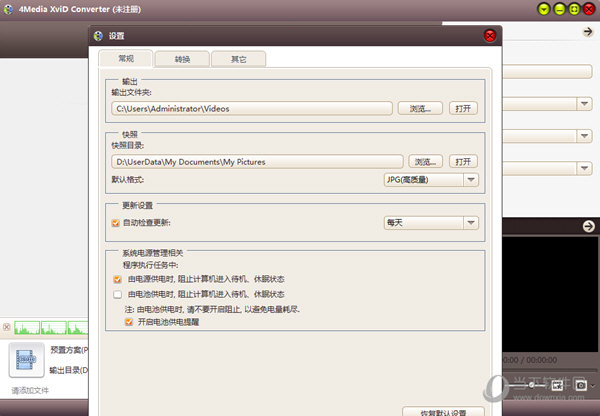Click 打开 button for the output folder
This screenshot has height=416, width=600.
coord(463,109)
